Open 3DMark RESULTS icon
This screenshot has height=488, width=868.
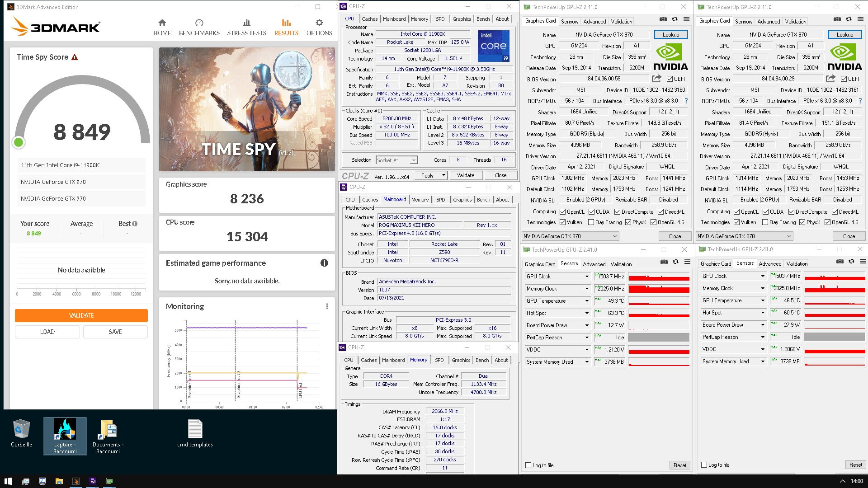pos(286,23)
